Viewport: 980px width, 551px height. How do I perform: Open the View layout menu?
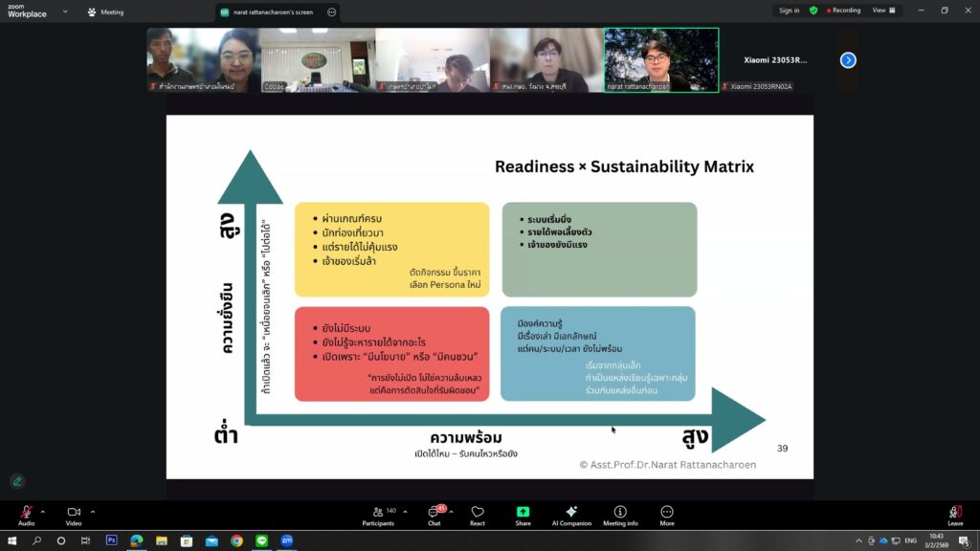tap(883, 11)
